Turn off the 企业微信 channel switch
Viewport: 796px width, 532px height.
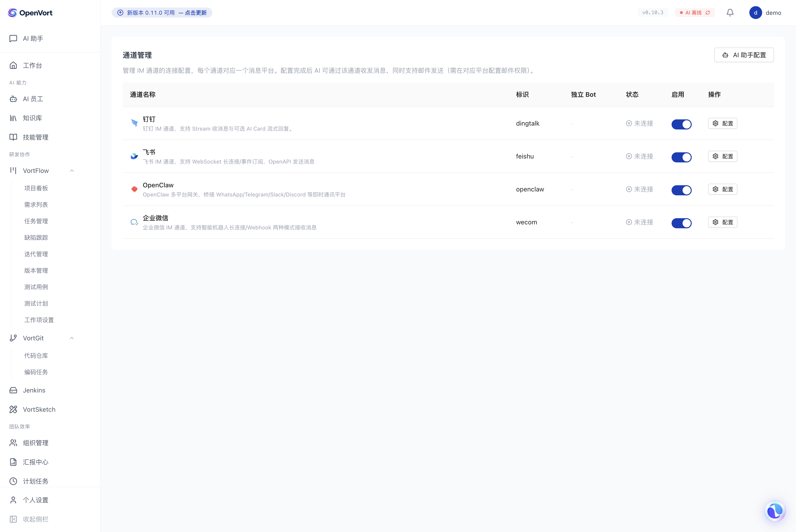681,223
